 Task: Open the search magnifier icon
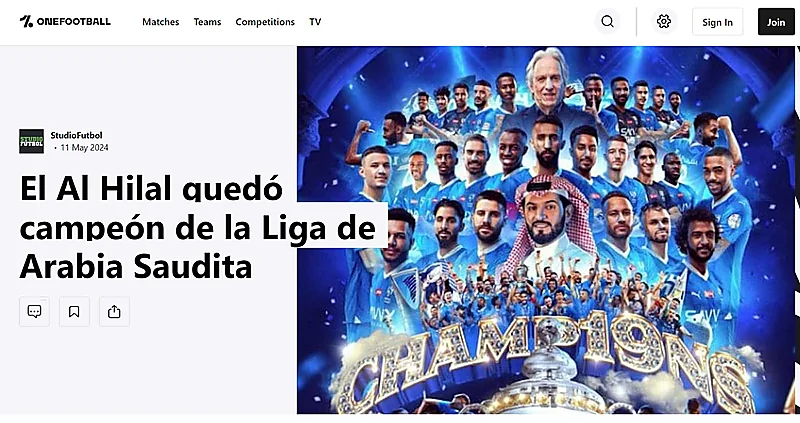pos(607,21)
